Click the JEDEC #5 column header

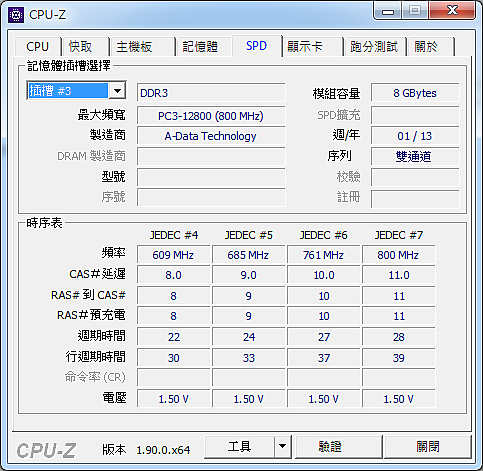click(249, 235)
